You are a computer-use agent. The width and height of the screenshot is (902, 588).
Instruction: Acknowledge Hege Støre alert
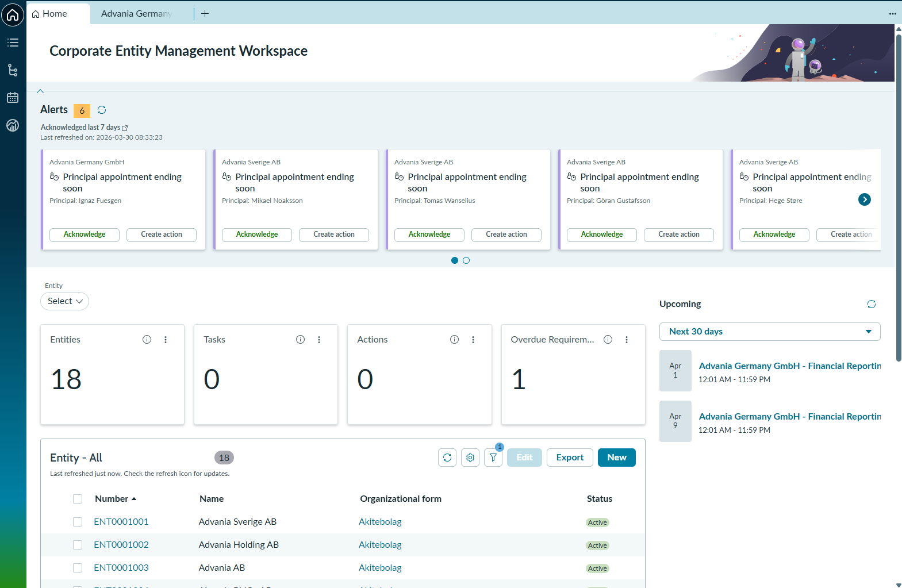coord(774,235)
